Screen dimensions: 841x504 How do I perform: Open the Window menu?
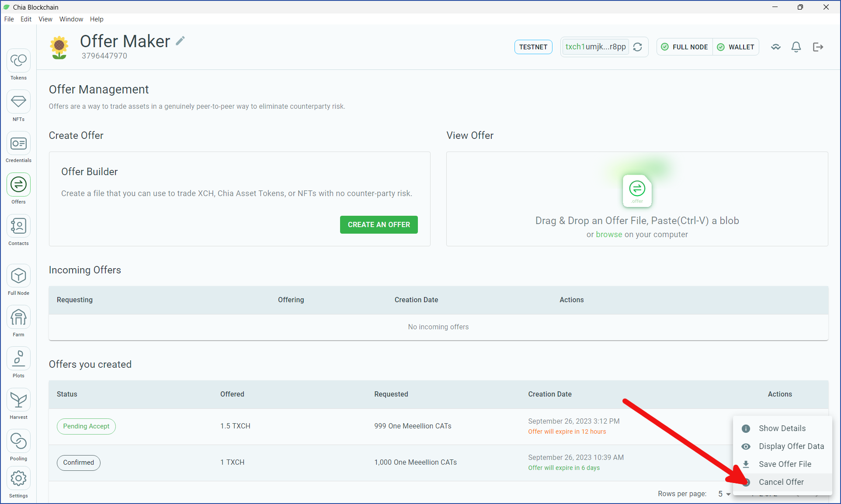tap(71, 19)
